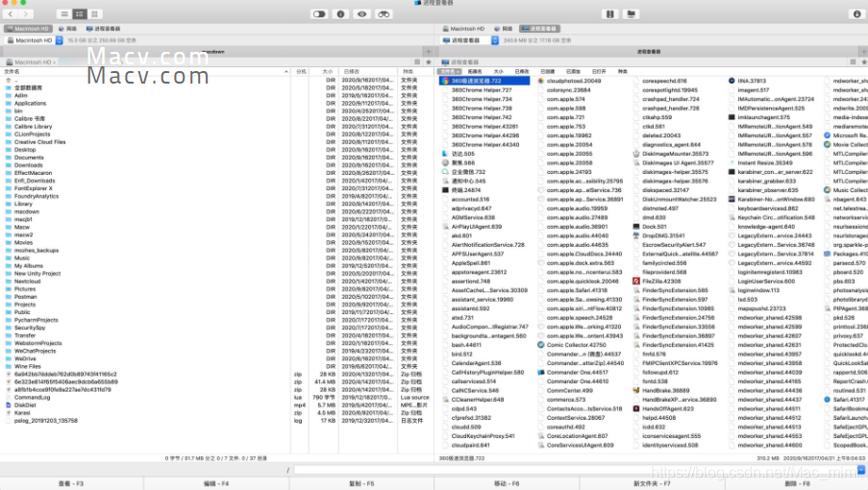The image size is (868, 490).
Task: Sort right panel by 已创建 header
Action: click(x=548, y=71)
